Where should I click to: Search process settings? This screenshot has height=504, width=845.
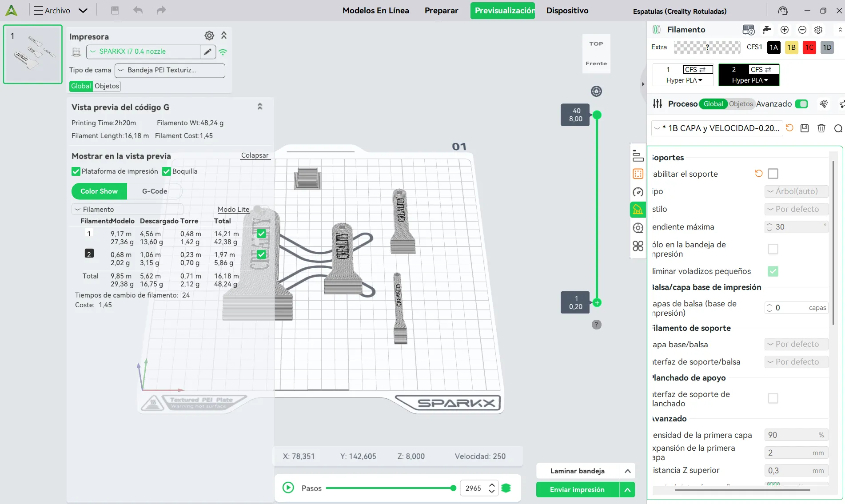[x=838, y=128]
